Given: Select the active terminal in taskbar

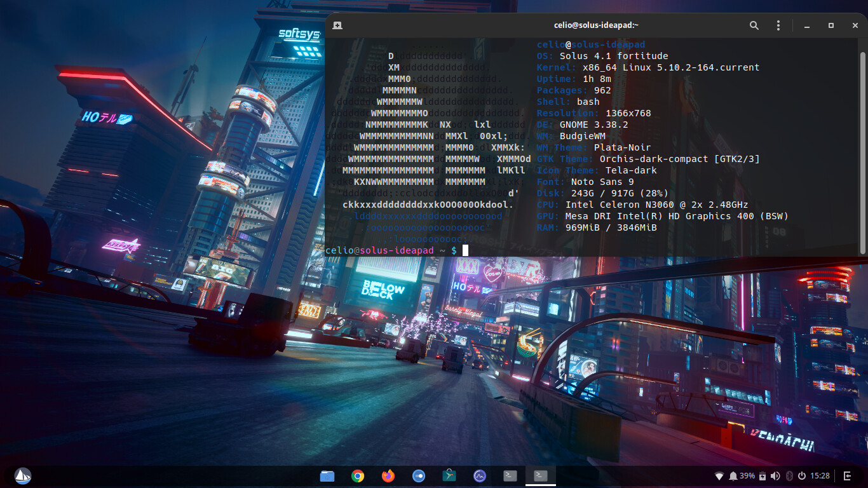Looking at the screenshot, I should [x=541, y=475].
